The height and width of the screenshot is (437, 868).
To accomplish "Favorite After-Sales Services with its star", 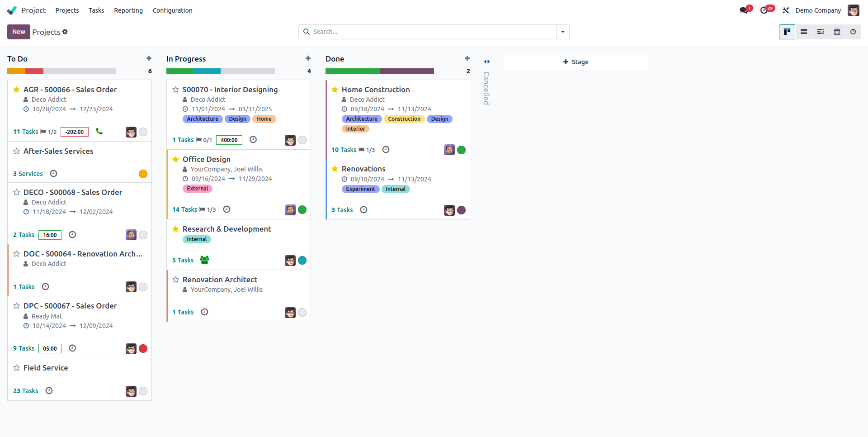I will tap(17, 151).
